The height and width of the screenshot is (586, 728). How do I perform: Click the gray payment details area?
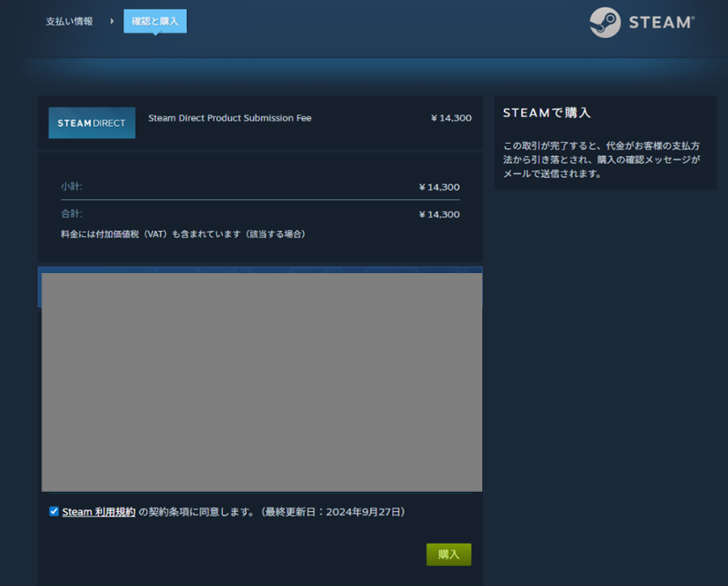point(262,382)
